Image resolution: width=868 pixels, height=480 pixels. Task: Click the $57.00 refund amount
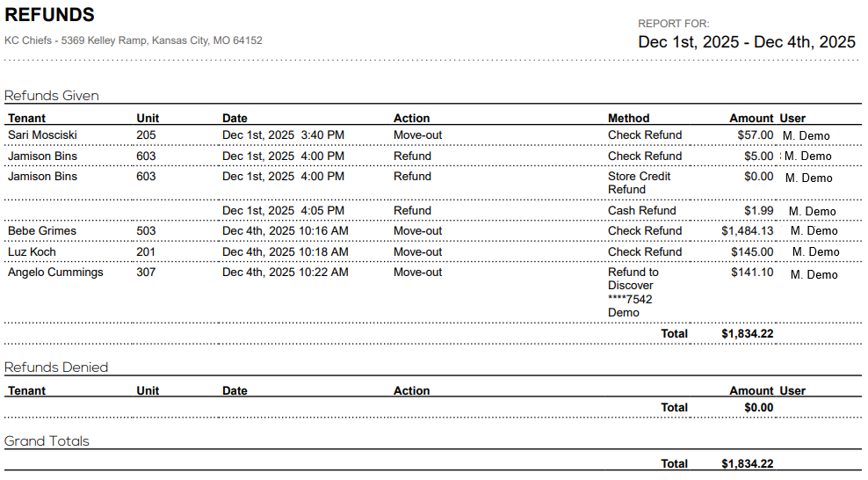tap(756, 135)
